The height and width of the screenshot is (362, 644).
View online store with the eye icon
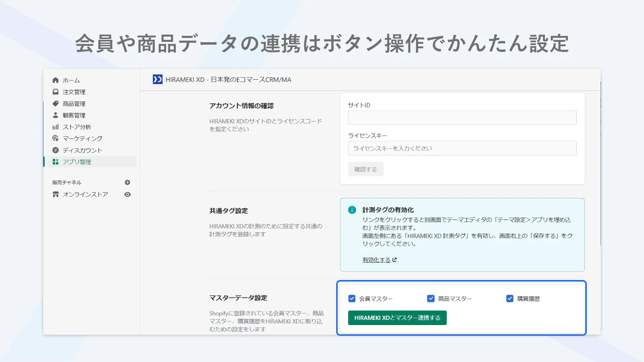click(x=128, y=194)
